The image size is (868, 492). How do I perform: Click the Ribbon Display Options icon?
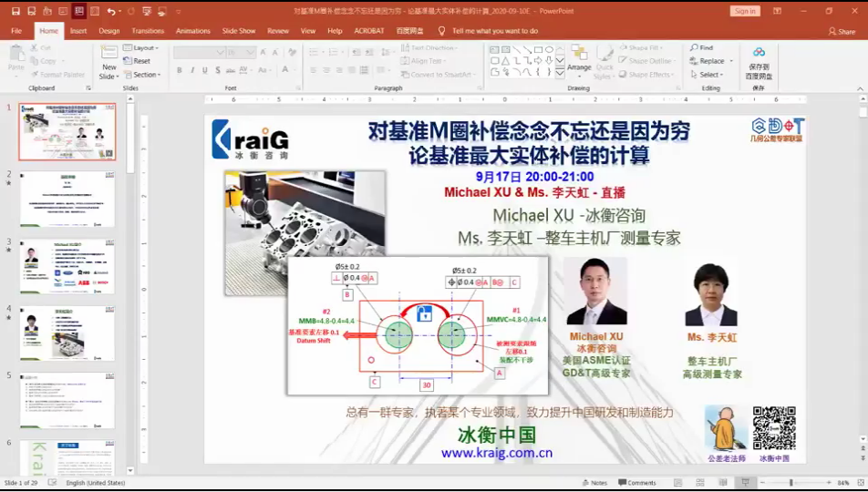coord(777,11)
